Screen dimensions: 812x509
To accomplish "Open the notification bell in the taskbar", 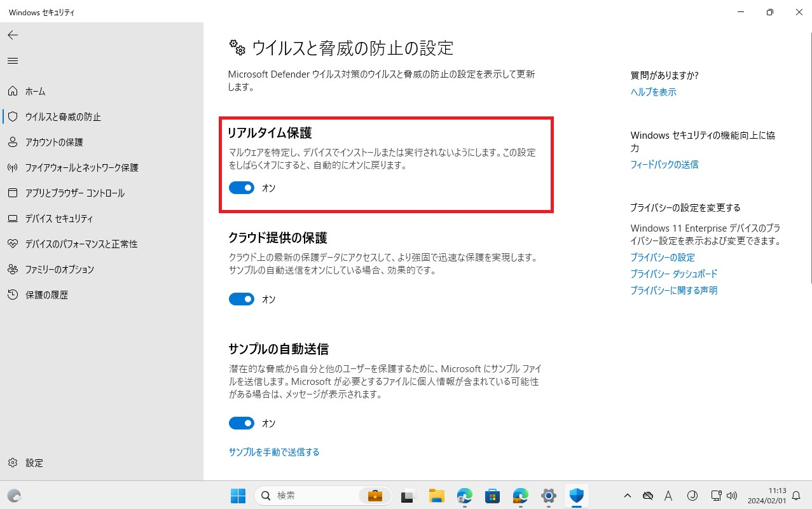I will (796, 496).
